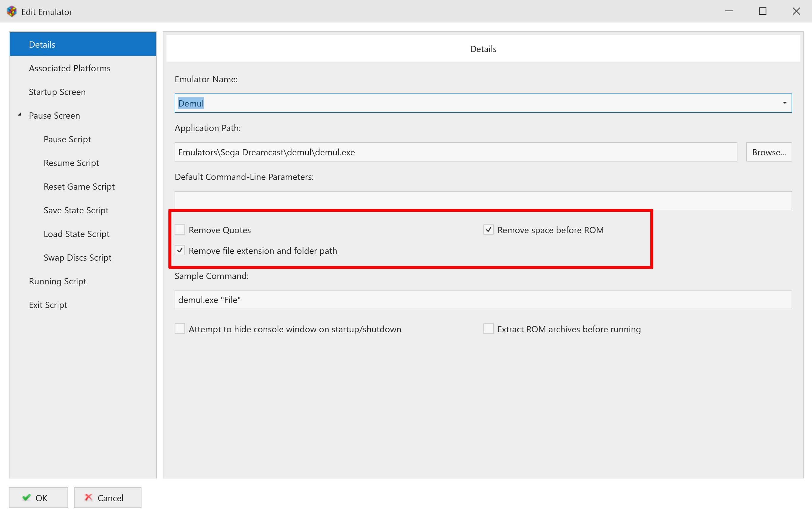Click the LaunchBox cube icon in title bar
Screen dimensions: 812x516
click(x=12, y=12)
